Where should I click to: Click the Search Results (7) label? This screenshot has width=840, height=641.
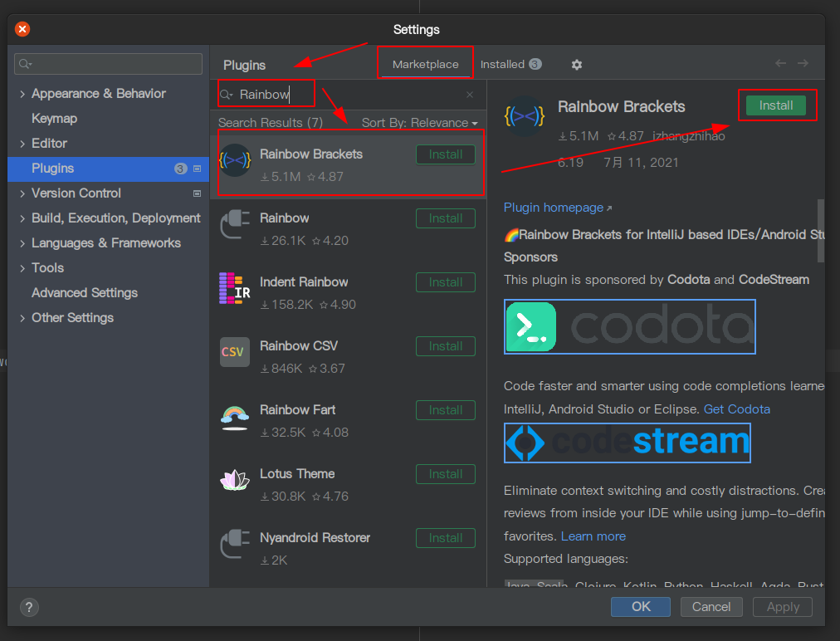click(x=271, y=123)
